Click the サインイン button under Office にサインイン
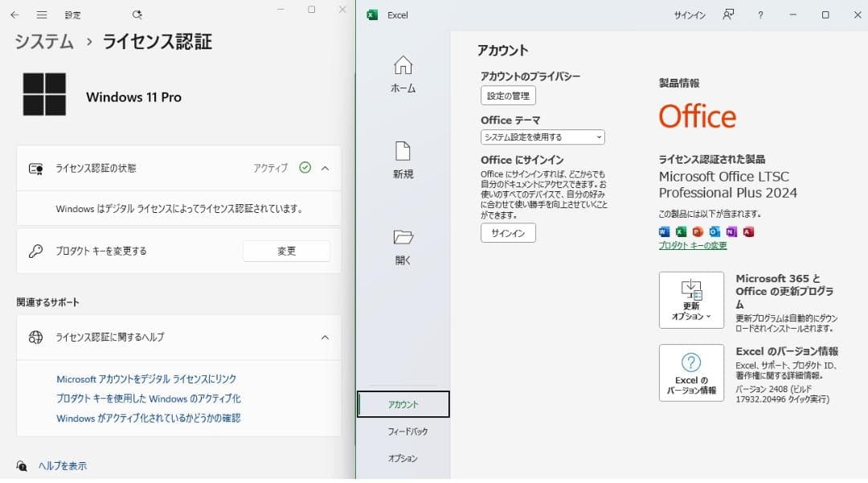 (507, 233)
